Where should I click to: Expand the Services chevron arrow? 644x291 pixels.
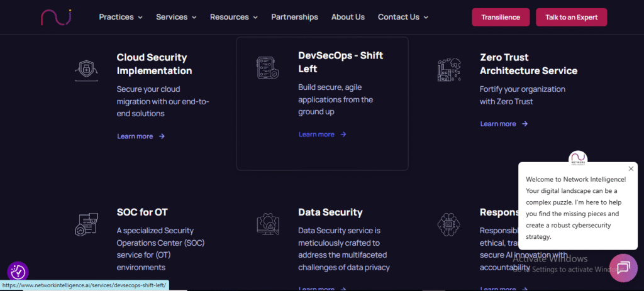click(194, 18)
